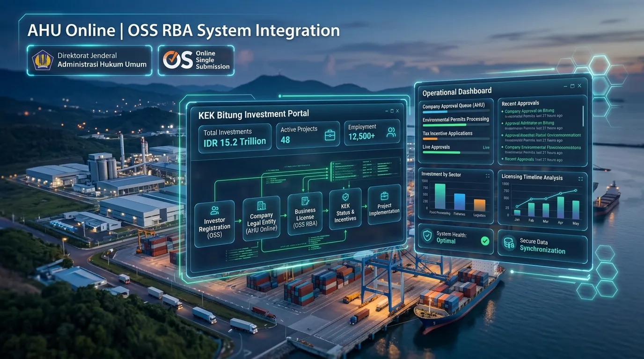Click the Tax Incentive Applications progress bar
This screenshot has height=359, width=644.
(x=456, y=139)
